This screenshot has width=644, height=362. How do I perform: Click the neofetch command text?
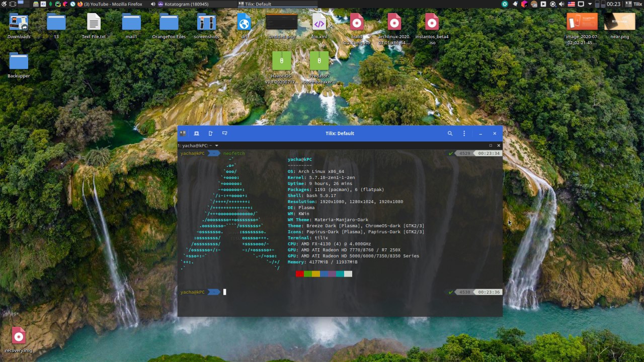pyautogui.click(x=234, y=153)
